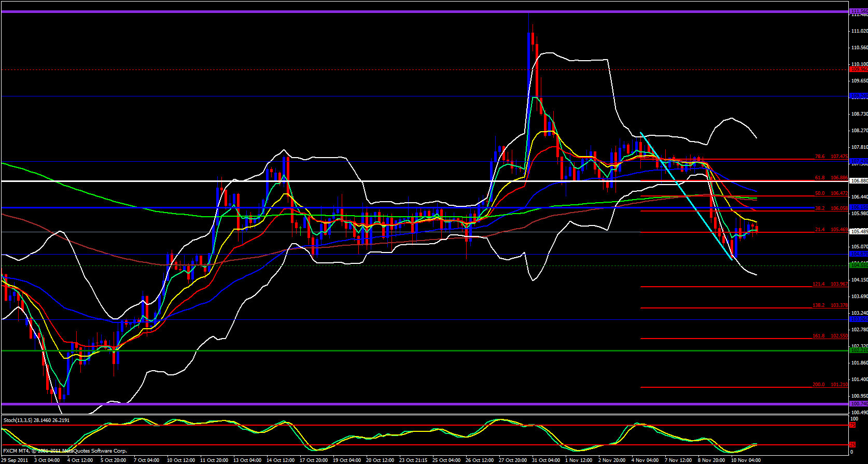Click the purple 111.560 price tag

click(858, 11)
